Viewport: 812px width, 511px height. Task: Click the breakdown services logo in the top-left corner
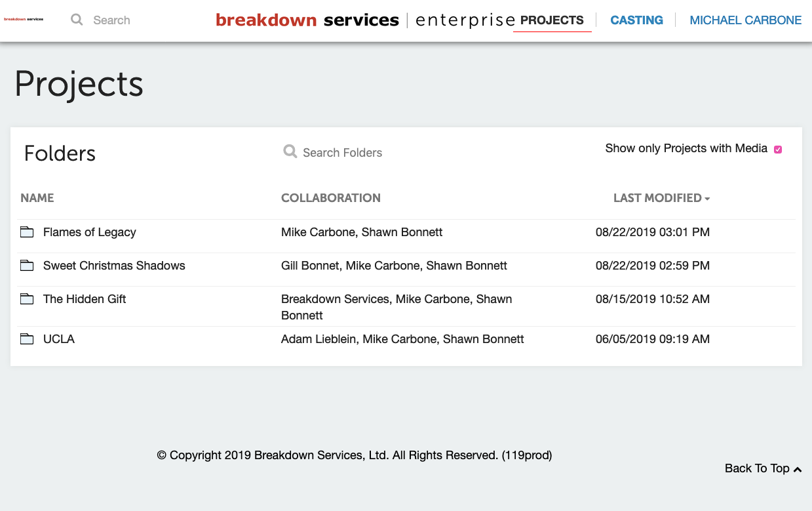point(25,20)
